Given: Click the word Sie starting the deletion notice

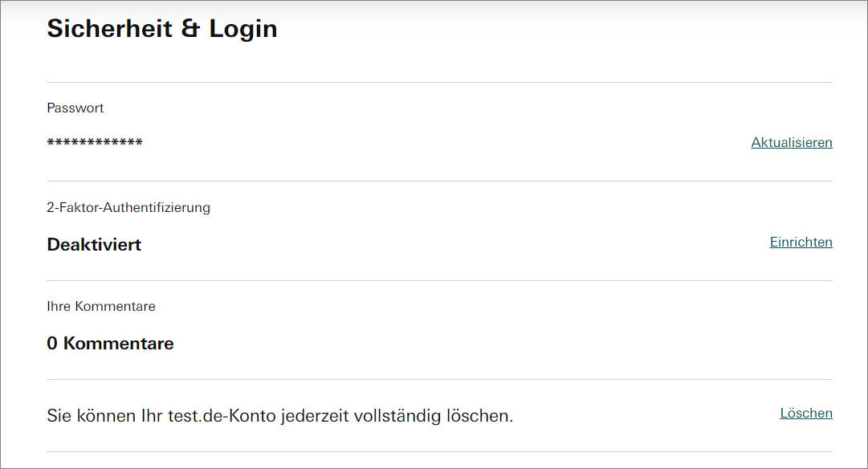Looking at the screenshot, I should pyautogui.click(x=59, y=416).
